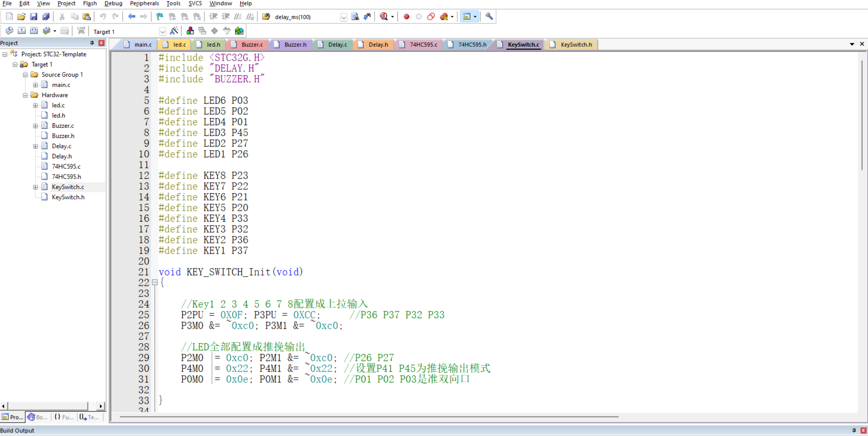The width and height of the screenshot is (868, 436).
Task: Select 74HC595.h in the project tree
Action: tap(66, 177)
